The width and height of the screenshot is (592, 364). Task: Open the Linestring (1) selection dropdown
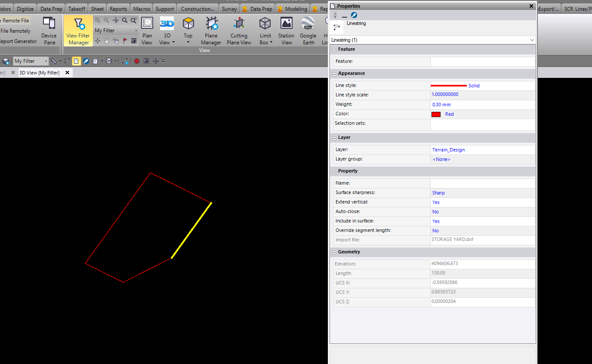433,40
